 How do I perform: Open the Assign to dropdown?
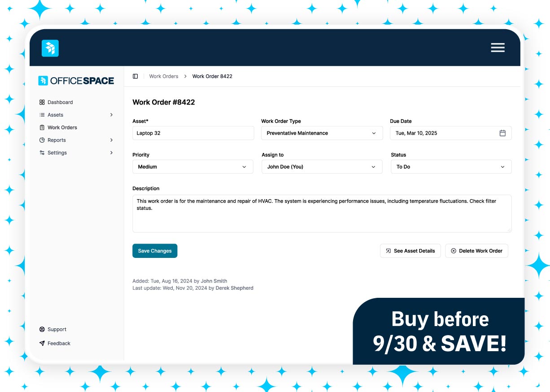click(x=322, y=167)
